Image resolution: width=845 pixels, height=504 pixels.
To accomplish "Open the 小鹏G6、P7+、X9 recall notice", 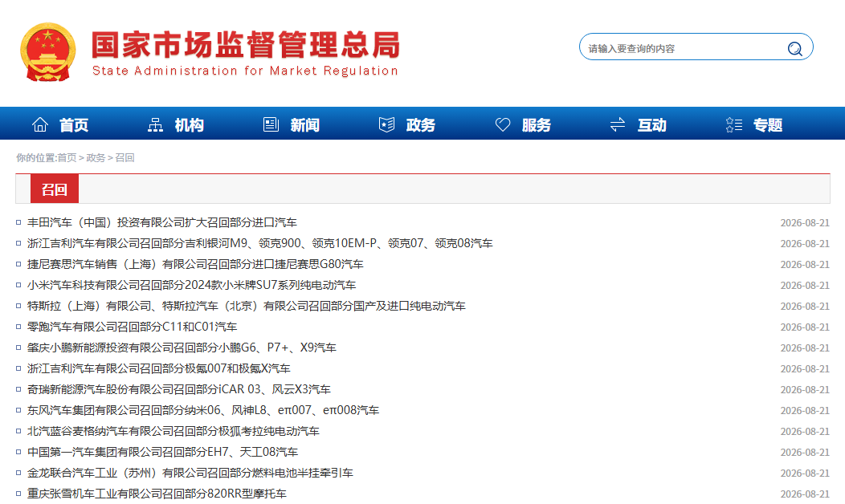I will pyautogui.click(x=182, y=348).
